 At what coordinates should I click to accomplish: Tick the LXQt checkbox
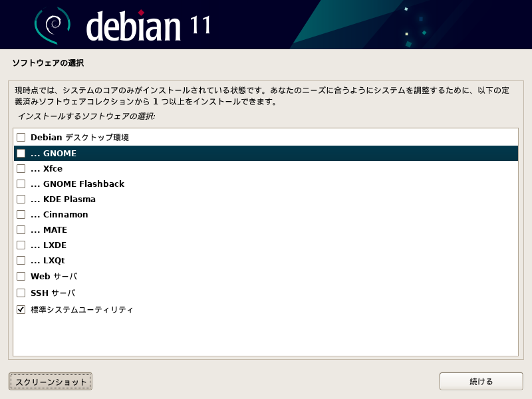(x=21, y=260)
